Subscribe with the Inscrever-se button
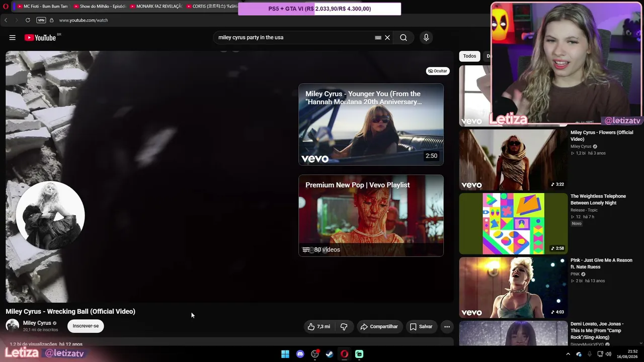This screenshot has width=644, height=362. tap(86, 326)
